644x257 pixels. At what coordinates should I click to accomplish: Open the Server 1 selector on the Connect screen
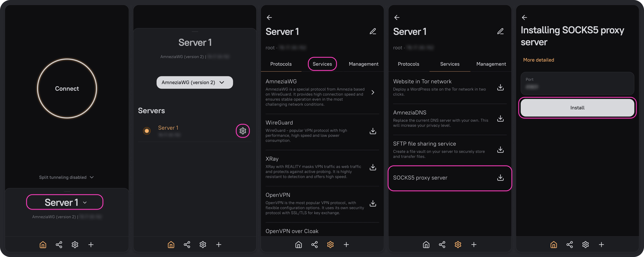pos(65,202)
